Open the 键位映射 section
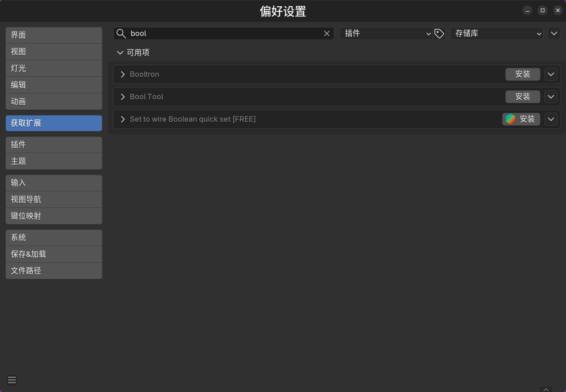This screenshot has height=392, width=566. [54, 216]
